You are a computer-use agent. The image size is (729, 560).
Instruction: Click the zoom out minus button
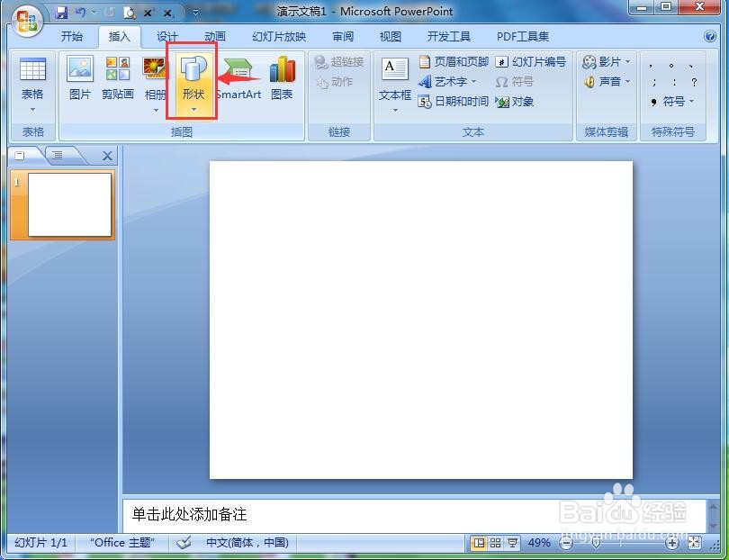[x=566, y=543]
